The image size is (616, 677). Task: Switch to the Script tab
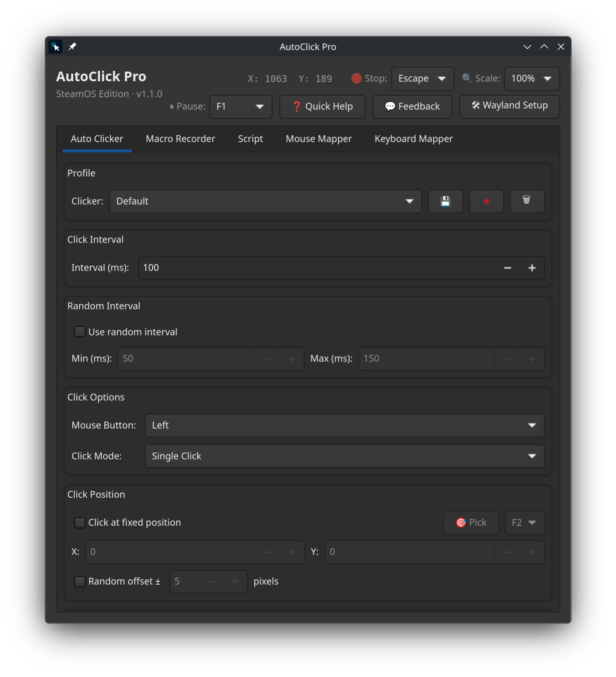[250, 139]
